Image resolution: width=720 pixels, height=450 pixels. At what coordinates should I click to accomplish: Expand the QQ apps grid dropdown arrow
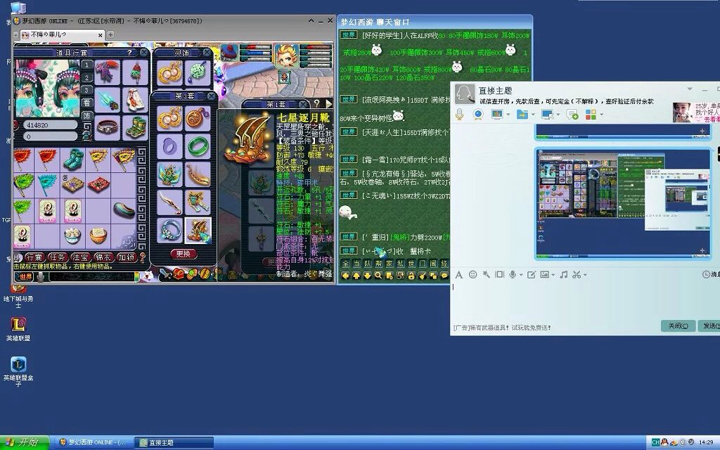tap(601, 115)
